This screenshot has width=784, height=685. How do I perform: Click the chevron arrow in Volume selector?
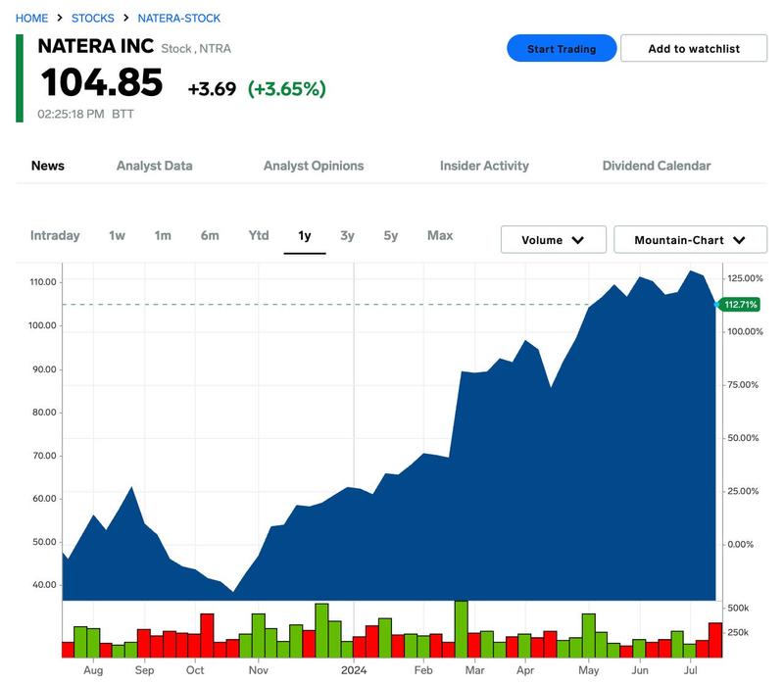pyautogui.click(x=577, y=240)
